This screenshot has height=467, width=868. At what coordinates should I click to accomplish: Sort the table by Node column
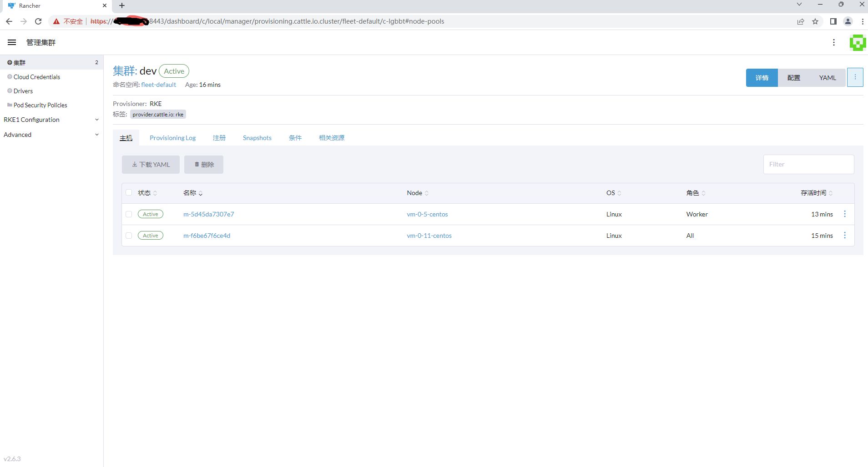418,193
